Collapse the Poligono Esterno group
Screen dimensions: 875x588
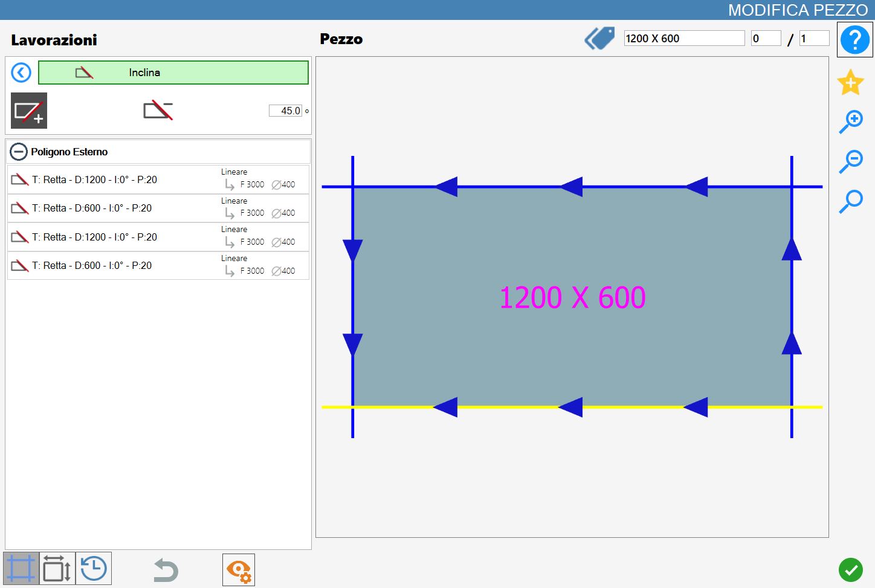(x=19, y=152)
